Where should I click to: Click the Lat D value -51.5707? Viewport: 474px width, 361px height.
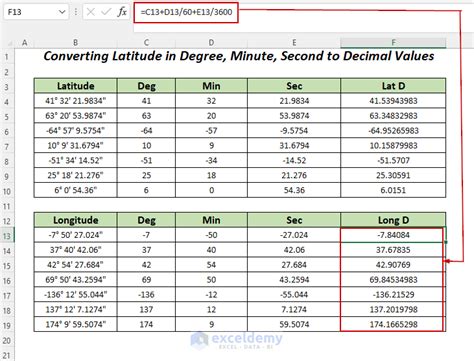click(x=393, y=160)
